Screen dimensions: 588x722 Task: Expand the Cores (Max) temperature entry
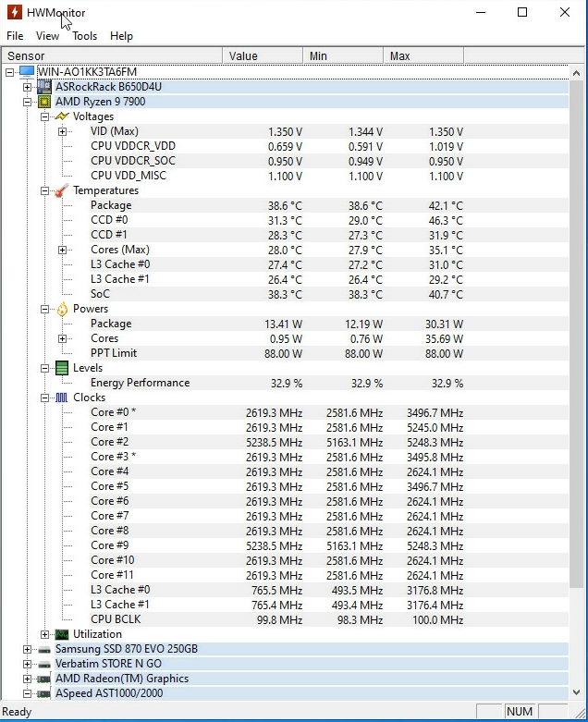coord(62,250)
